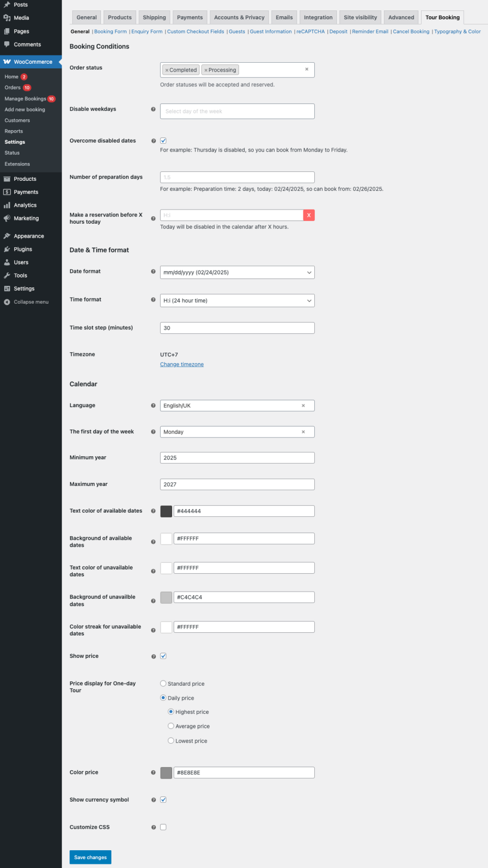The image size is (488, 868).
Task: Click the Plugins icon in sidebar
Action: point(7,249)
